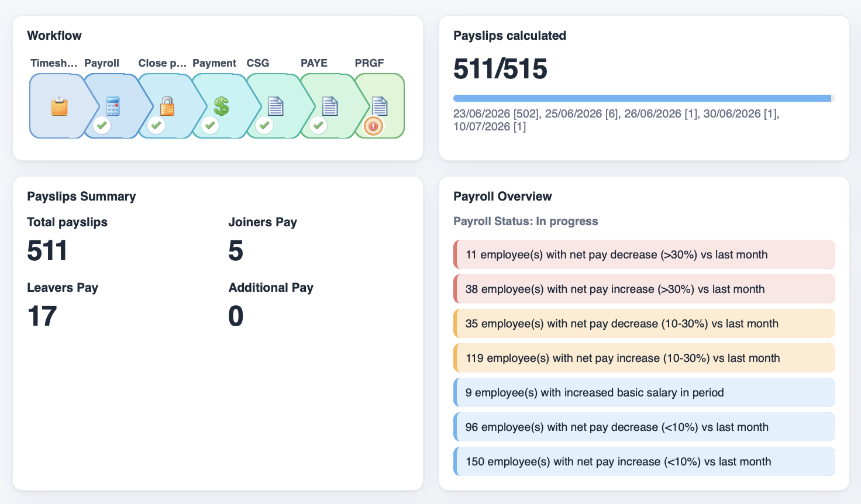
Task: Click the Additional Pay value 0
Action: pos(236,316)
